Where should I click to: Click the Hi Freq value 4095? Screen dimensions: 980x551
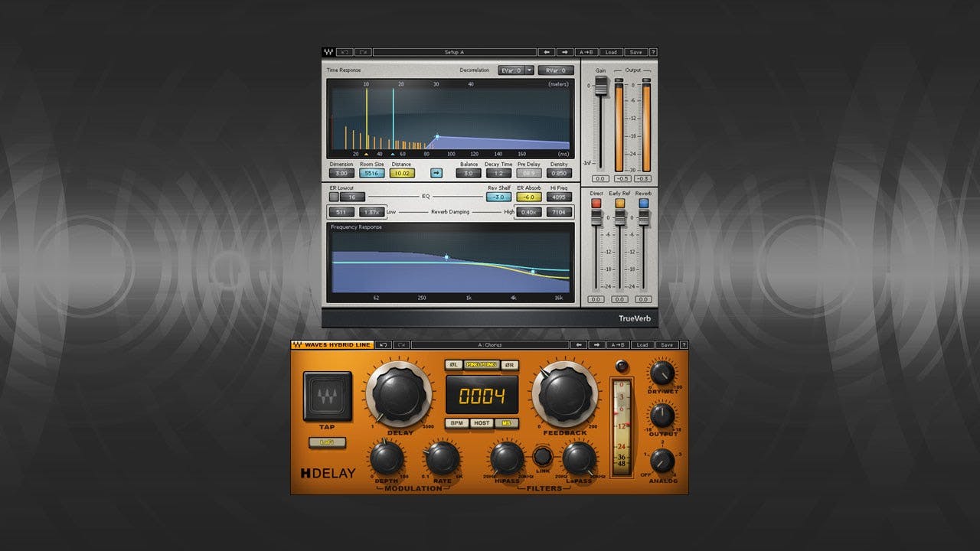pyautogui.click(x=560, y=197)
